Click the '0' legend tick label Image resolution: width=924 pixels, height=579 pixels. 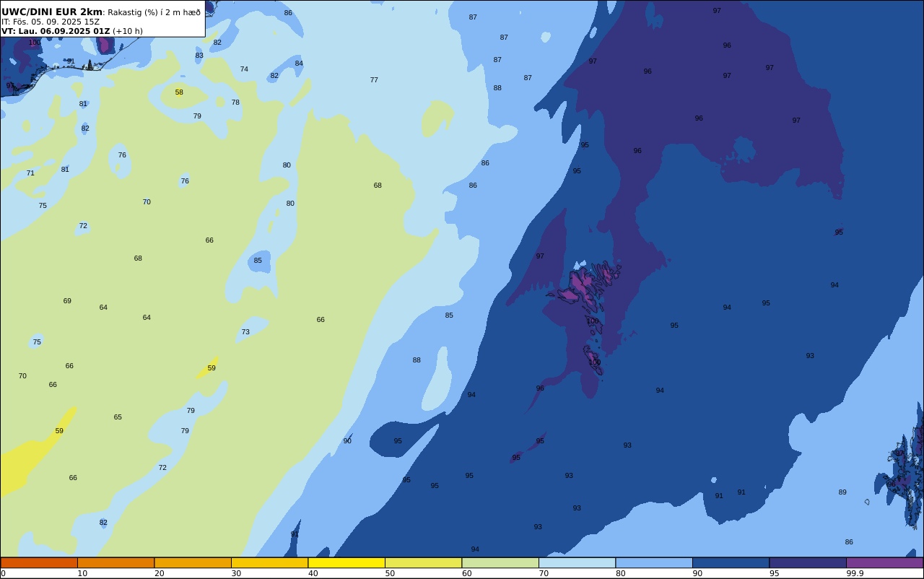click(3, 573)
